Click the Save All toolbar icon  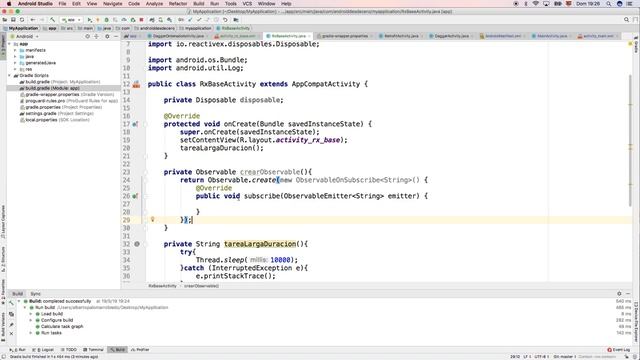[13, 20]
